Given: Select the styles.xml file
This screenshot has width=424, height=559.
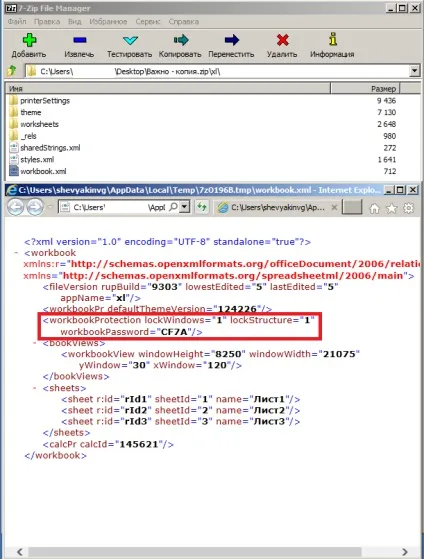Looking at the screenshot, I should [x=37, y=159].
